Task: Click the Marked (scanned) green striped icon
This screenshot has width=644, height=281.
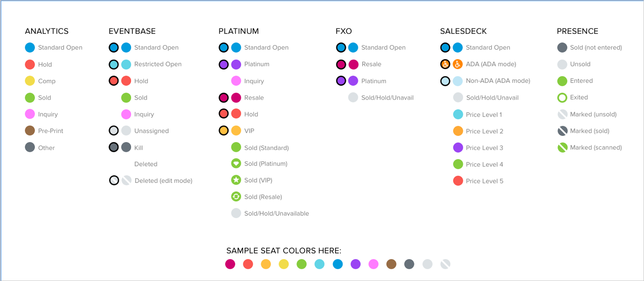Action: 562,147
